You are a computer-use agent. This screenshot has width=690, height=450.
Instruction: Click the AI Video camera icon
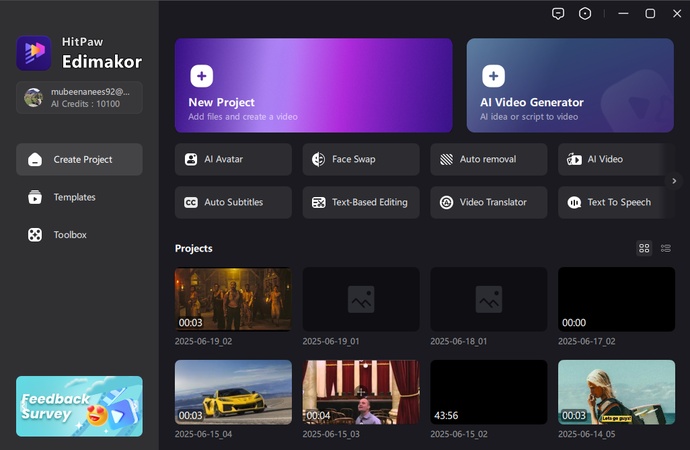(574, 159)
